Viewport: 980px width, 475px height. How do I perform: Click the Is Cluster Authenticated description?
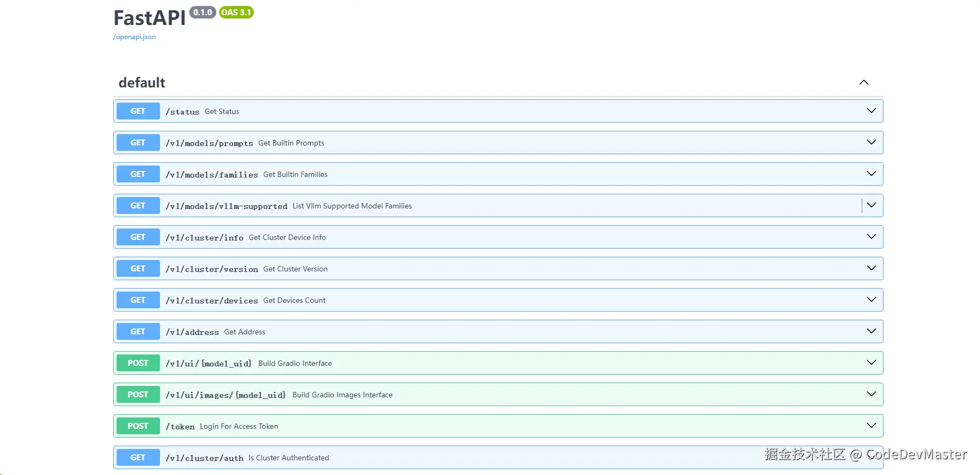click(x=289, y=458)
